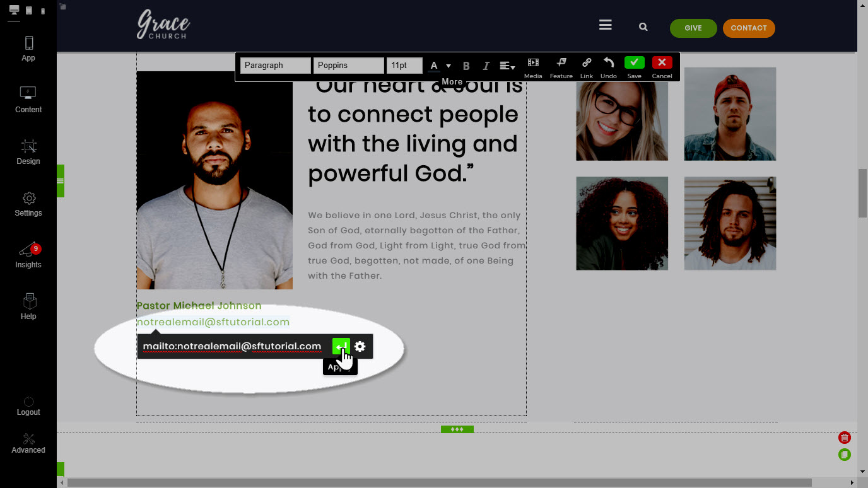Open the Paragraph style dropdown

pyautogui.click(x=276, y=66)
